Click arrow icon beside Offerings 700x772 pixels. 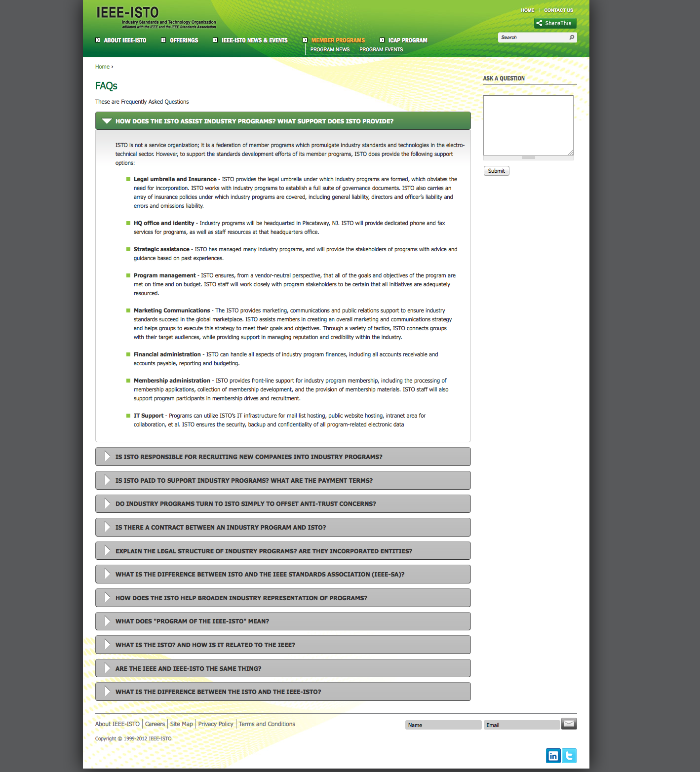[x=163, y=40]
